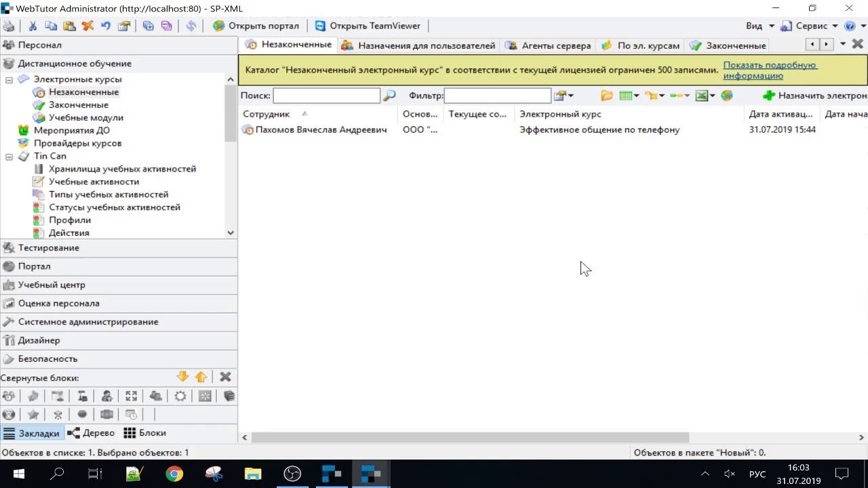Click the gray X beside 'Свернутые блоки'
868x488 pixels.
(x=226, y=377)
